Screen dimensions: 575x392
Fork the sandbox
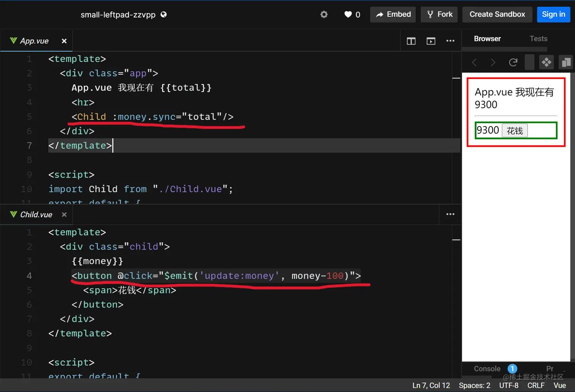tap(439, 14)
